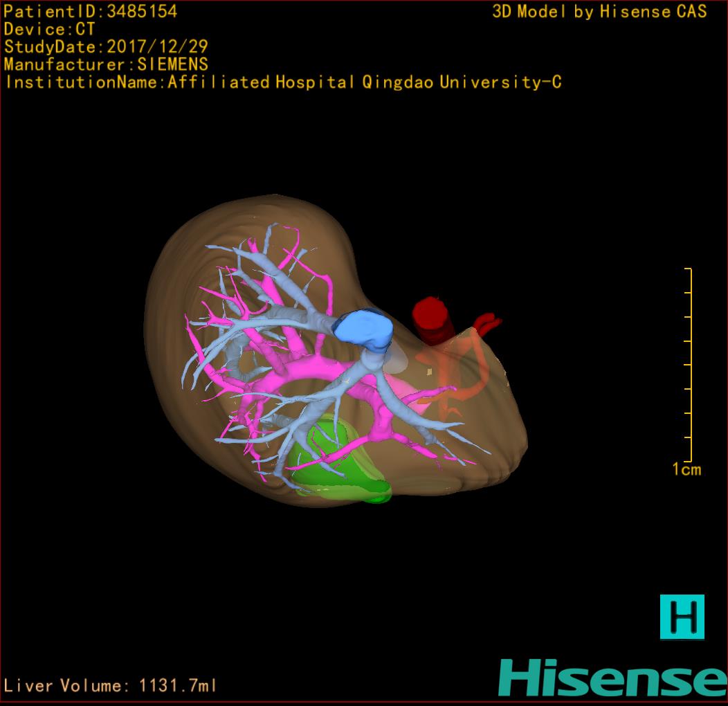Click the Liver Volume 1131.7ml readout
The image size is (728, 706).
click(x=111, y=686)
